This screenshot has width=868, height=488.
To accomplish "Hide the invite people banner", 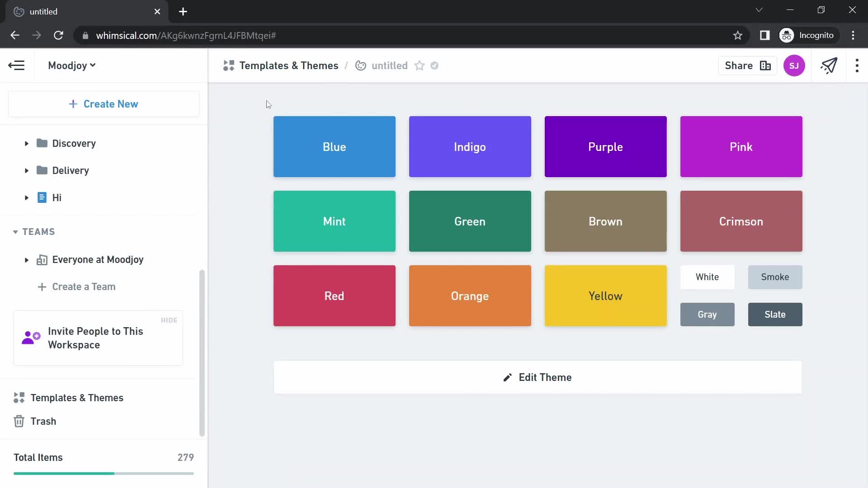I will 169,319.
